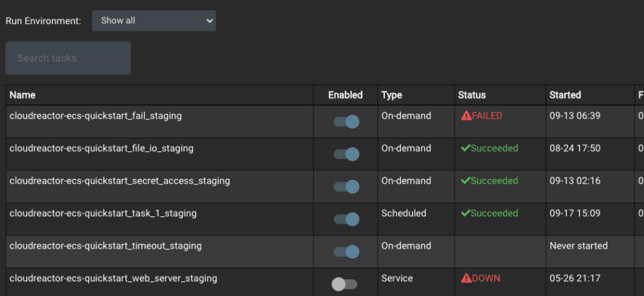Click the Run Environment label
This screenshot has height=296, width=644.
[x=43, y=21]
